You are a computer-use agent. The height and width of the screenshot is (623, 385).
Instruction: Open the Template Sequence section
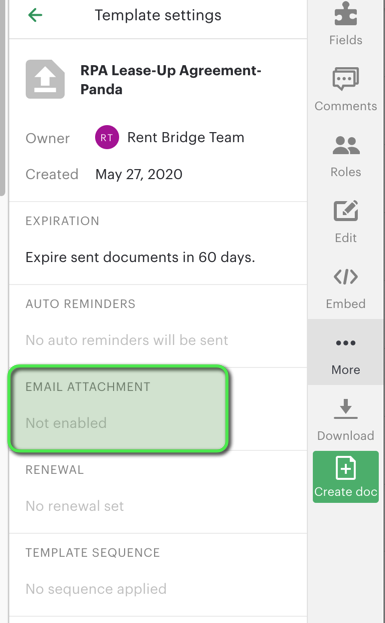[158, 575]
